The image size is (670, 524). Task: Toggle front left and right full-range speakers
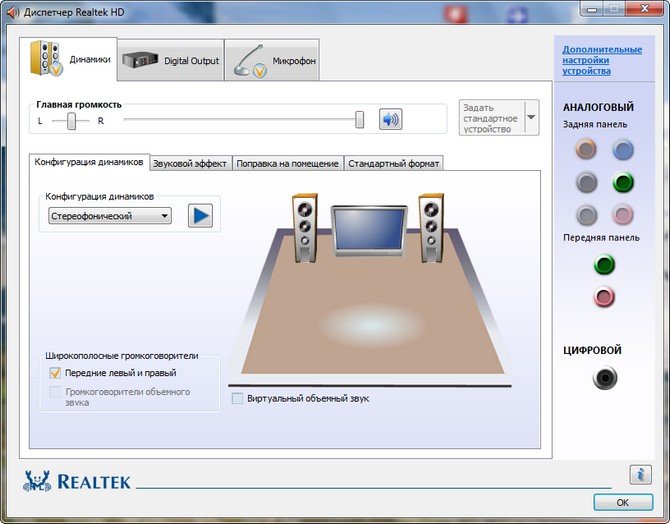pyautogui.click(x=55, y=373)
